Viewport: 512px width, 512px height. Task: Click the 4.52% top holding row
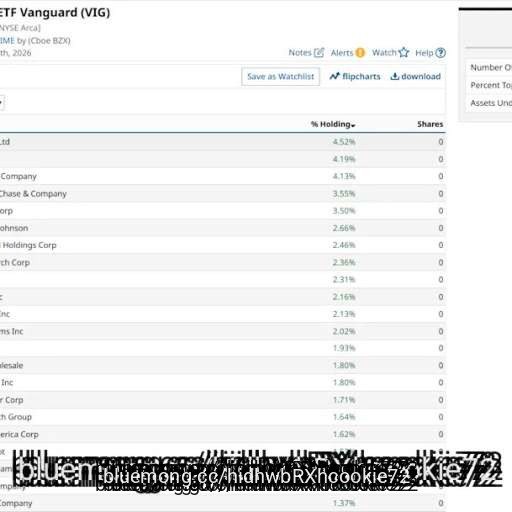(223, 142)
